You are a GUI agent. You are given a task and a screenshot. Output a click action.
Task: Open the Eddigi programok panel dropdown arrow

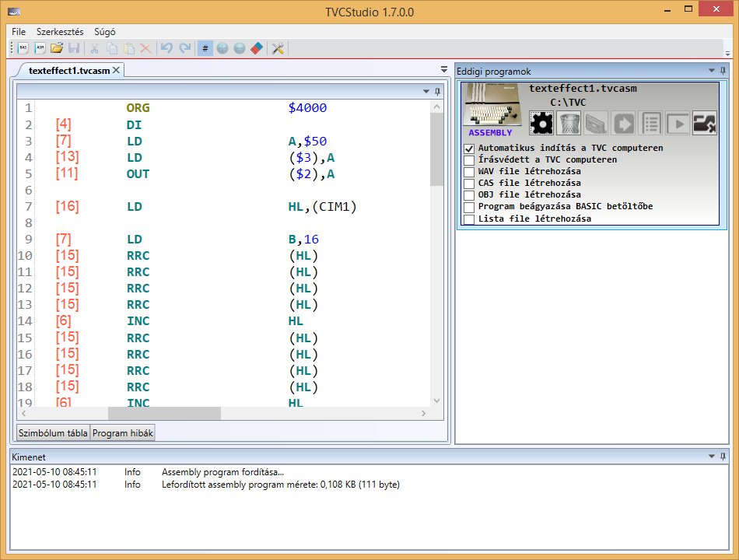click(712, 71)
